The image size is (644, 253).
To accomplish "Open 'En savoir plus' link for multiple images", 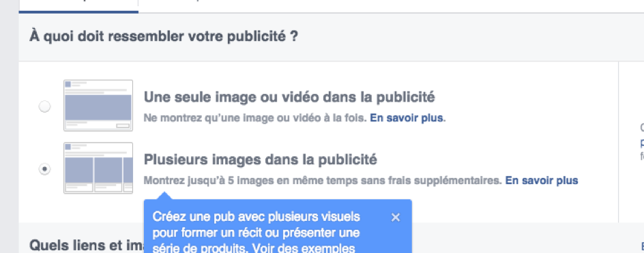I will [x=541, y=180].
